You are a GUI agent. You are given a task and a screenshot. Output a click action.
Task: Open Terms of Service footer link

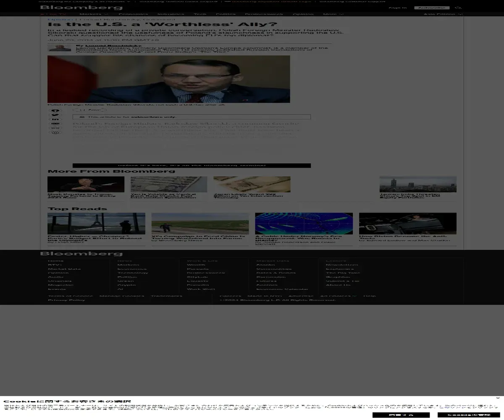click(71, 296)
